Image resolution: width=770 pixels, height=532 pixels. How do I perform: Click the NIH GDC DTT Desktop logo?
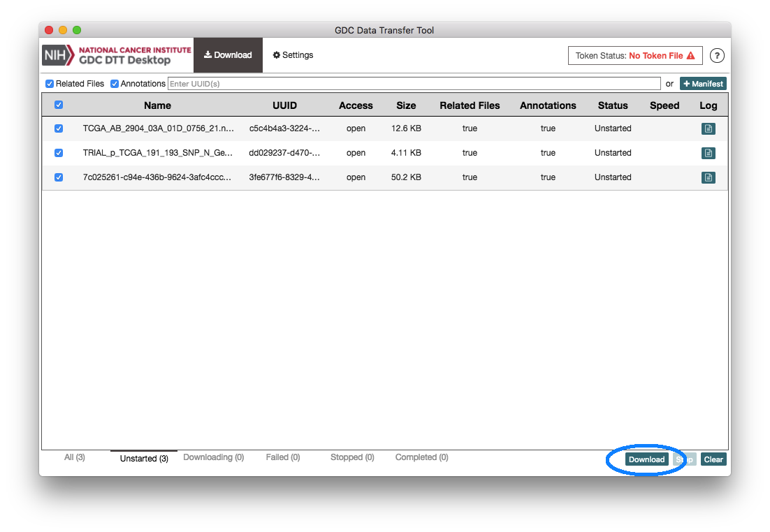click(117, 55)
